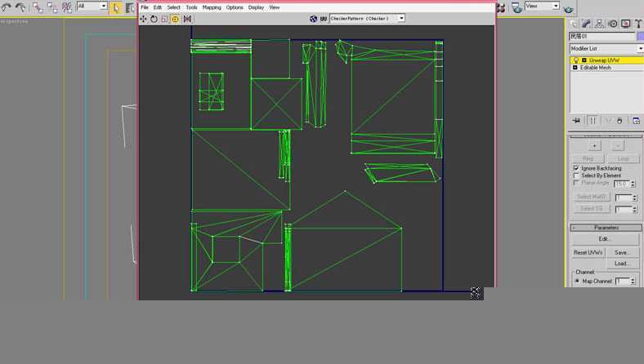Click the object color swatch beside name

click(x=640, y=37)
